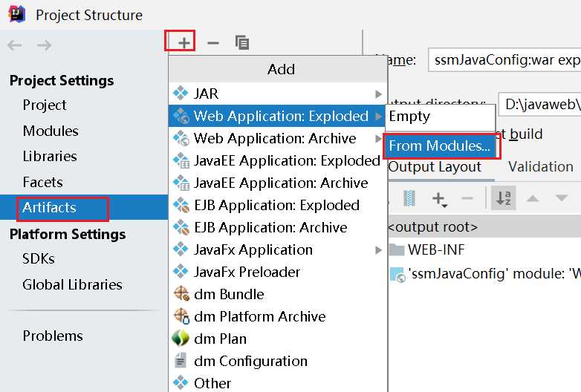581x392 pixels.
Task: Go forward with the right arrow
Action: (44, 45)
